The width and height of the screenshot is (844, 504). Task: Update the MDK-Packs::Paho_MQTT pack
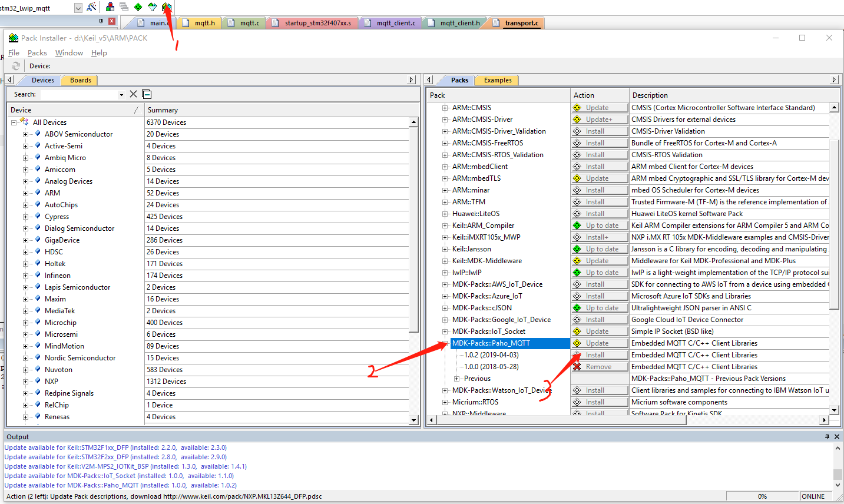pyautogui.click(x=598, y=343)
